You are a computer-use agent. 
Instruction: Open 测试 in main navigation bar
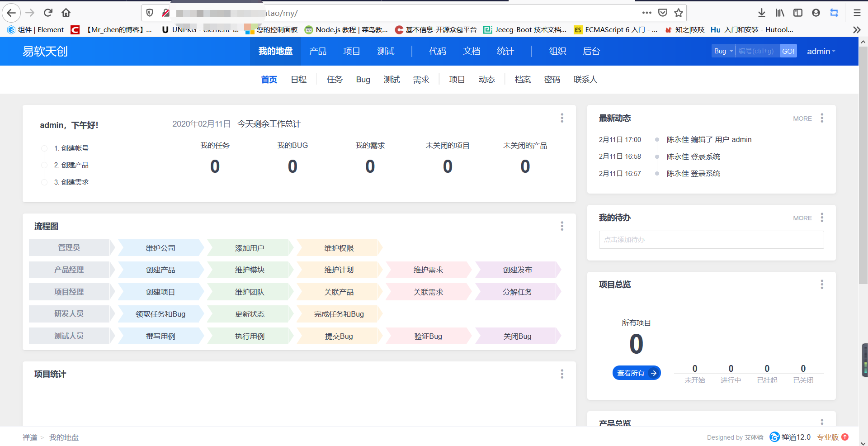pos(386,51)
